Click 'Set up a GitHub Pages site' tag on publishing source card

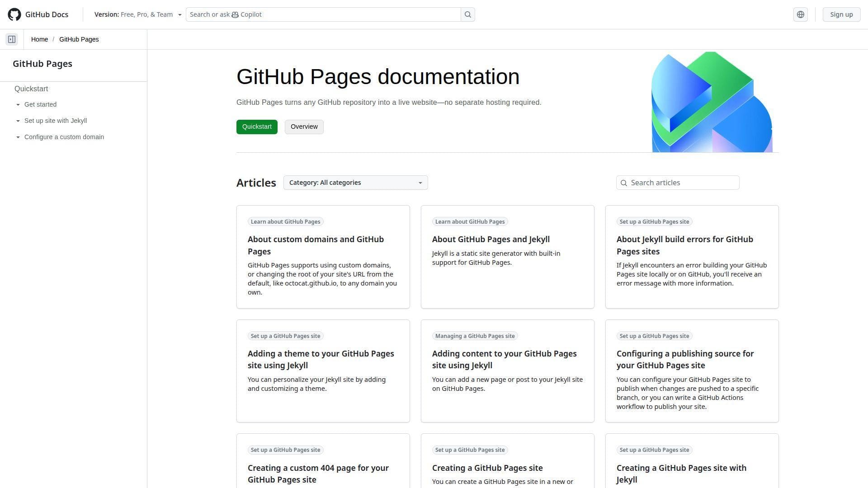tap(654, 336)
